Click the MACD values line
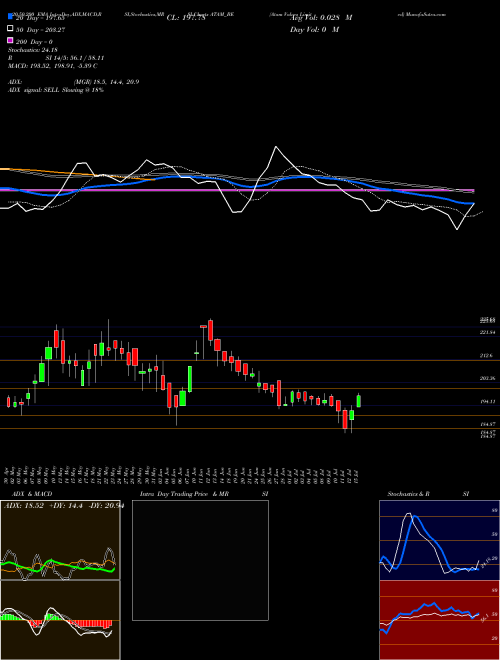This screenshot has height=660, width=500. coord(53,66)
